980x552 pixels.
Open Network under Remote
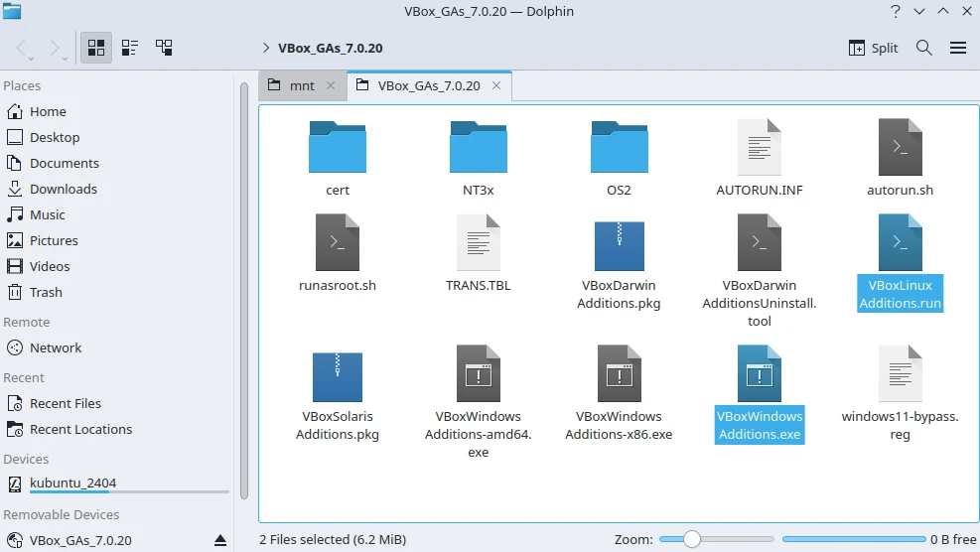116,347
